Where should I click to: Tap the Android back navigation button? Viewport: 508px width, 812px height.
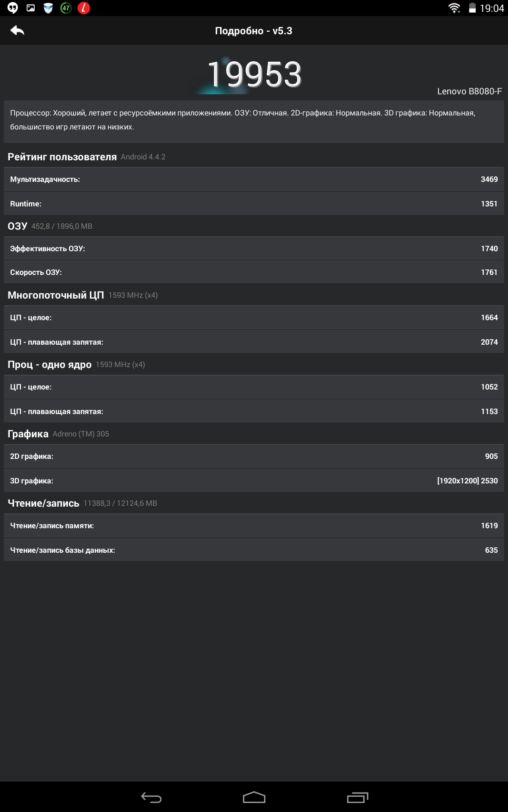[151, 797]
